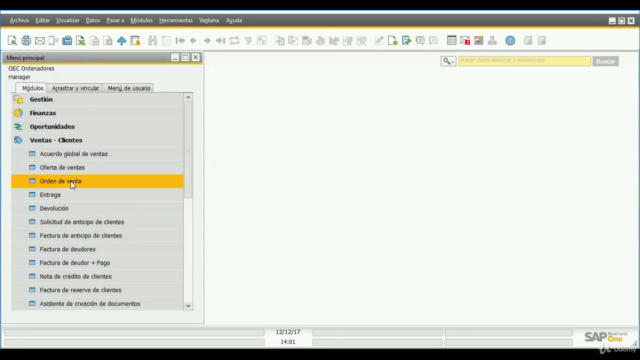
Task: Go to first data record arrow
Action: point(180,40)
